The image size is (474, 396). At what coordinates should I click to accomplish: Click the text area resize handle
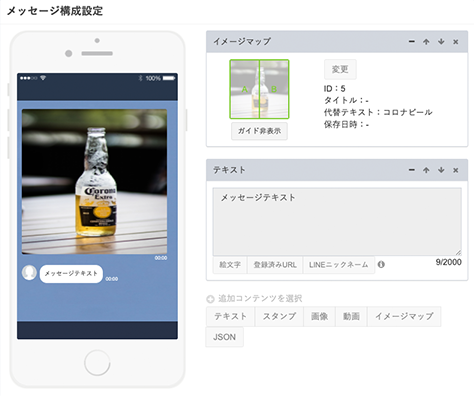(x=458, y=252)
